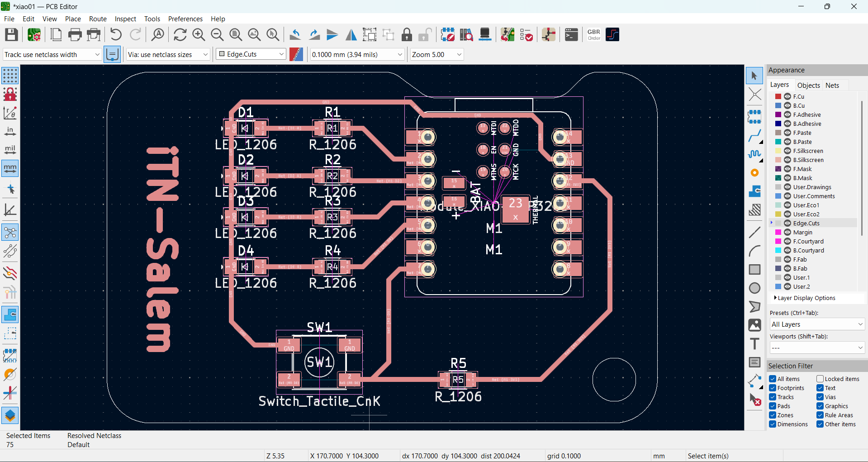This screenshot has height=462, width=868.
Task: Switch units to mils icon
Action: click(10, 150)
